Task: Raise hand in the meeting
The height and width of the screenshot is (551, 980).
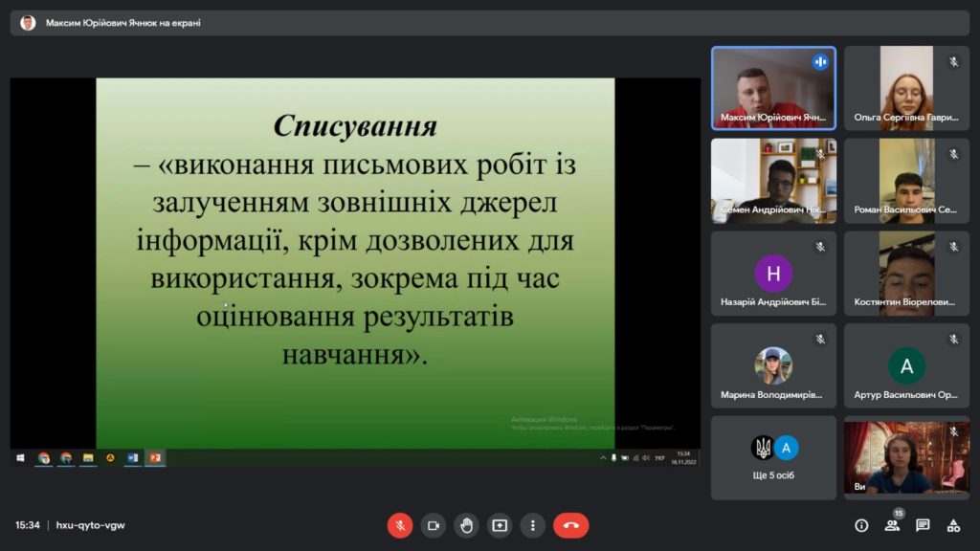Action: (466, 525)
